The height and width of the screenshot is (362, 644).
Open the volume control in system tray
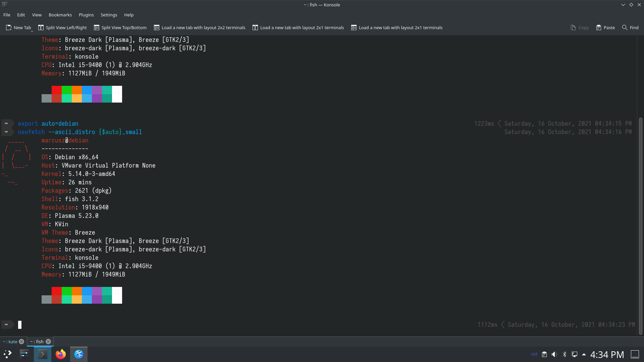[x=554, y=354]
